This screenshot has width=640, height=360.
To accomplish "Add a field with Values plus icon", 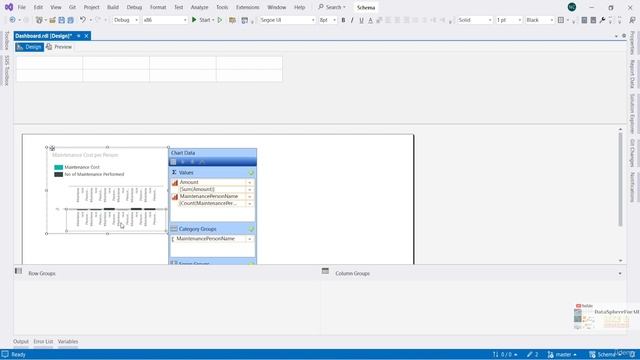I will coord(251,173).
